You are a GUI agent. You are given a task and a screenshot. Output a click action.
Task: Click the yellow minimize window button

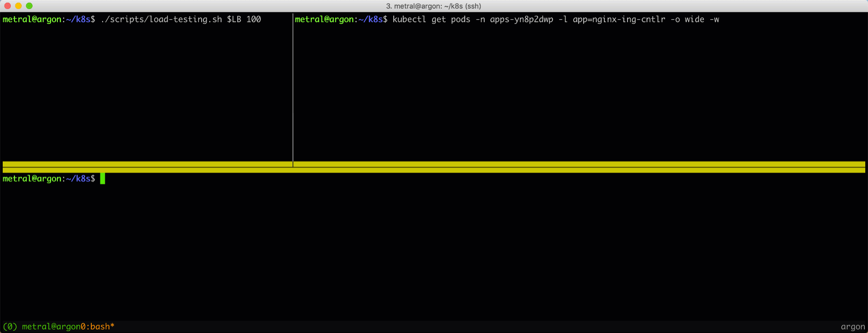[18, 6]
